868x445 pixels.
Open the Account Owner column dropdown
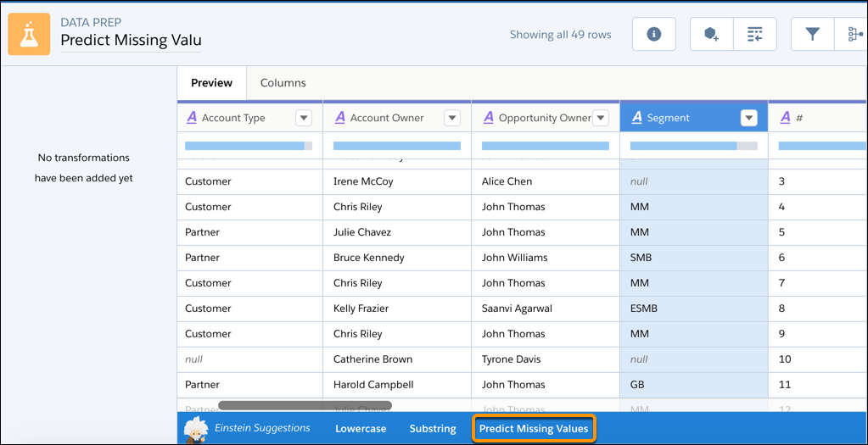point(452,118)
